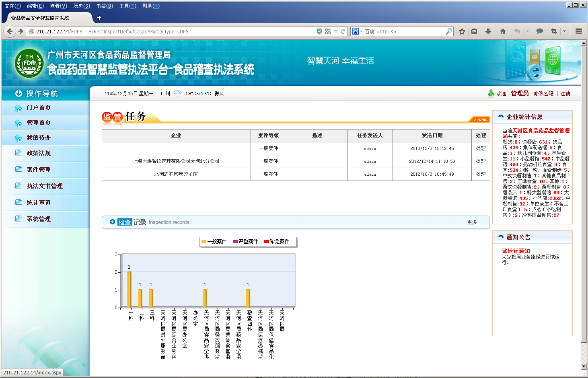The image size is (588, 378).
Task: Open the QR code icon in address bar
Action: pos(328,31)
